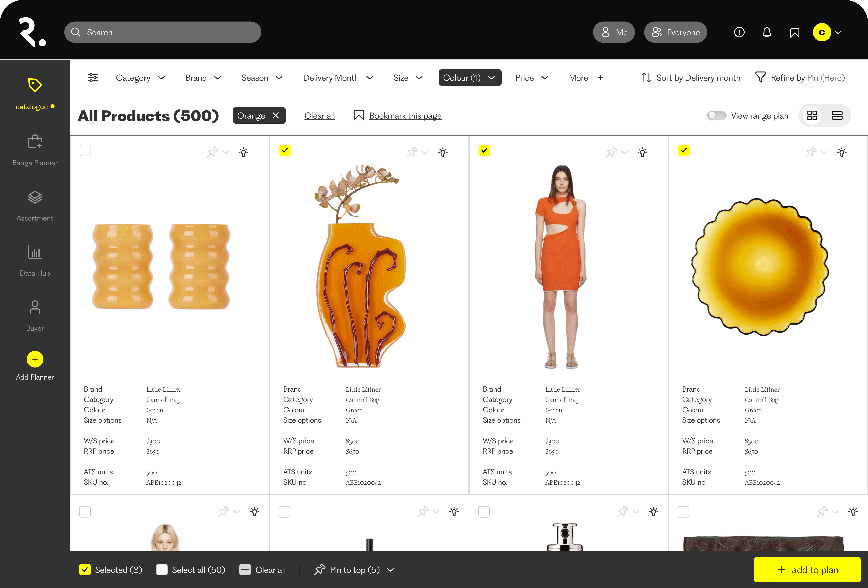Switch to grid view layout
Viewport: 868px width, 588px height.
(x=812, y=115)
